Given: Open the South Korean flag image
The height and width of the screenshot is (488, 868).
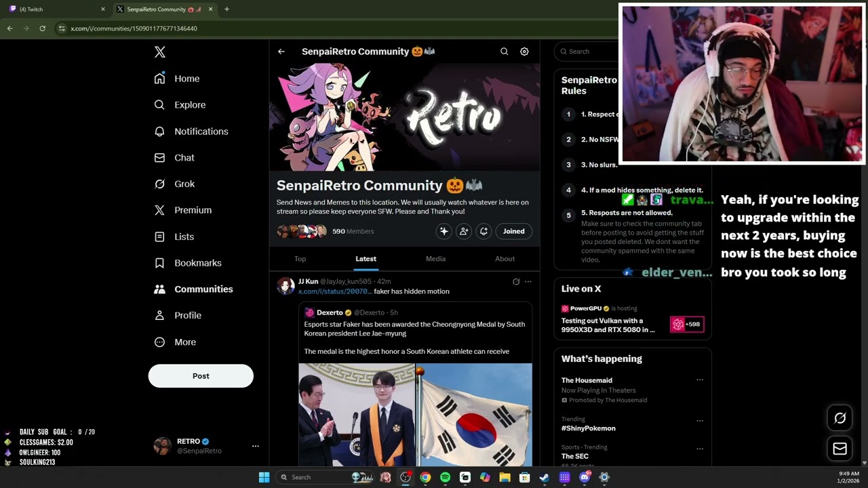Looking at the screenshot, I should (474, 415).
